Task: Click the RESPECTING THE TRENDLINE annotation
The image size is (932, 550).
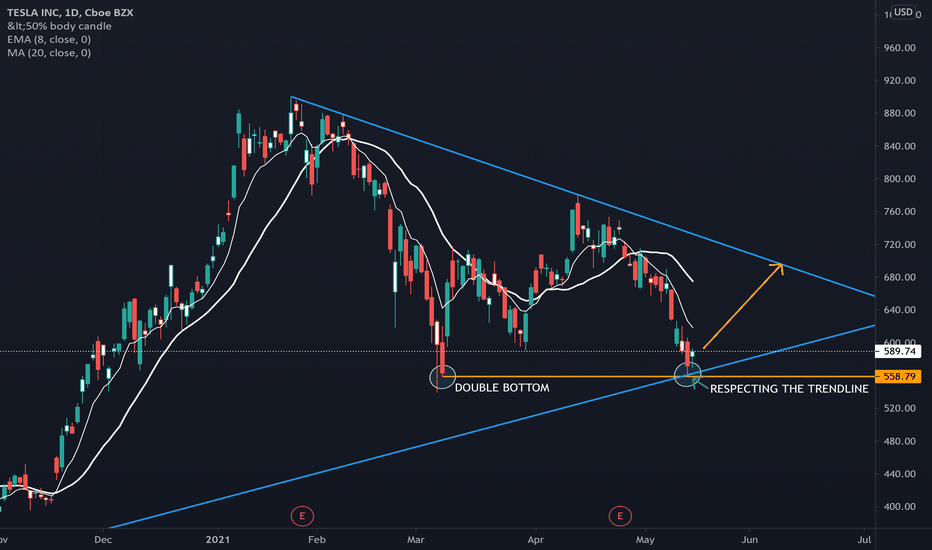Action: 789,389
